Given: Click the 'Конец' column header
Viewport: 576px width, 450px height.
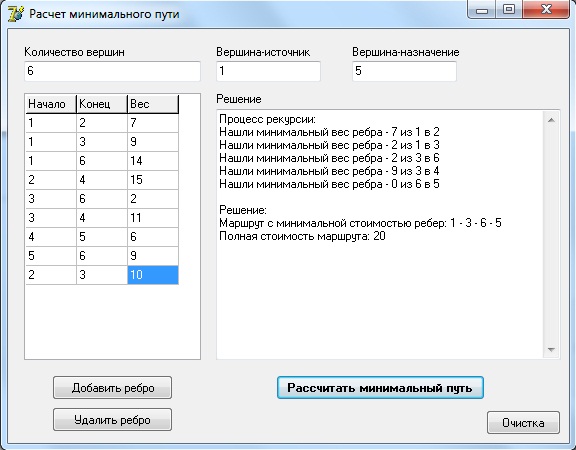Looking at the screenshot, I should click(x=102, y=104).
